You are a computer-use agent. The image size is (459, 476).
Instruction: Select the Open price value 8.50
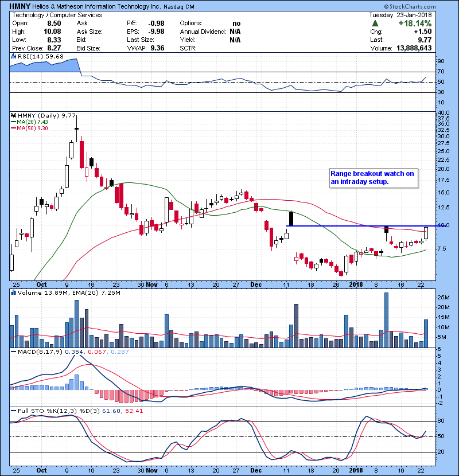click(54, 24)
